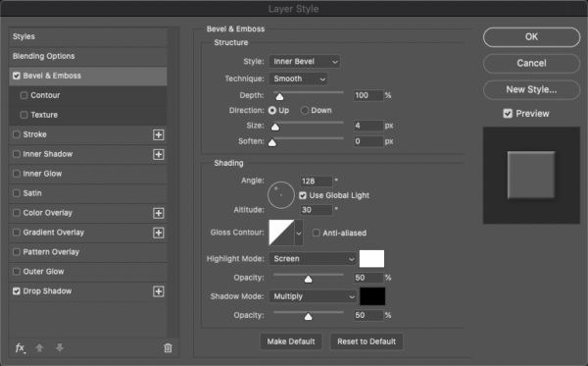This screenshot has width=588, height=366.
Task: Add another Gradient Overlay with plus icon
Action: (159, 233)
